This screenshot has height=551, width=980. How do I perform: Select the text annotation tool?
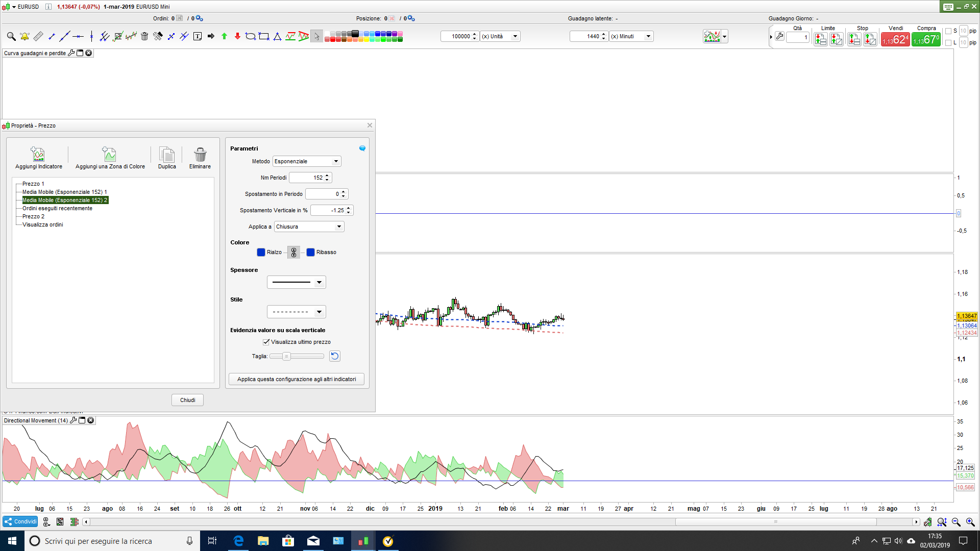pyautogui.click(x=198, y=36)
